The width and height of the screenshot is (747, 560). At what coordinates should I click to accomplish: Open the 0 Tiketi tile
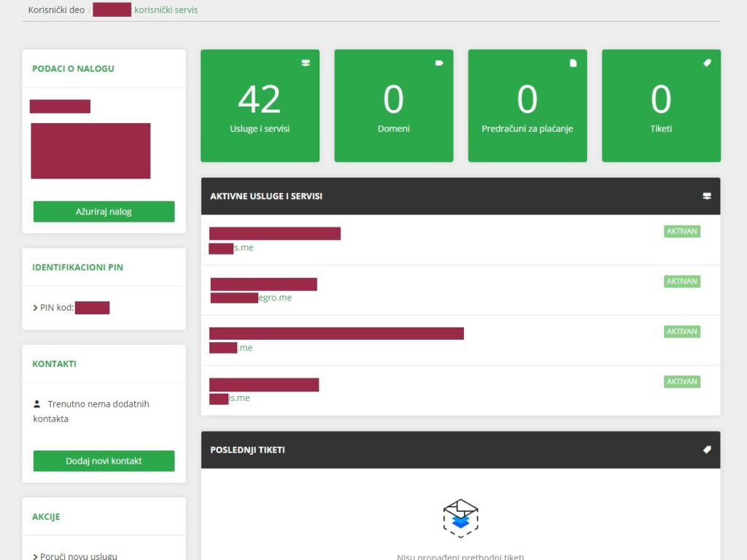point(661,106)
